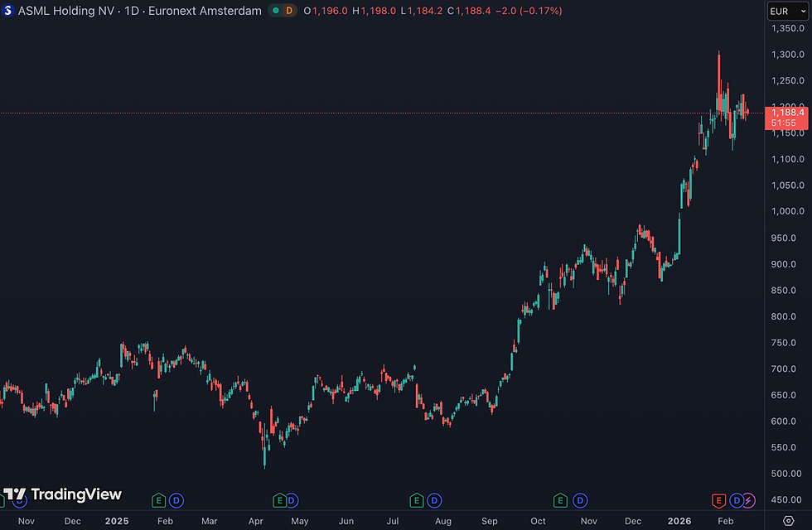The width and height of the screenshot is (812, 530).
Task: Click the orange D delayed data indicator
Action: point(289,10)
